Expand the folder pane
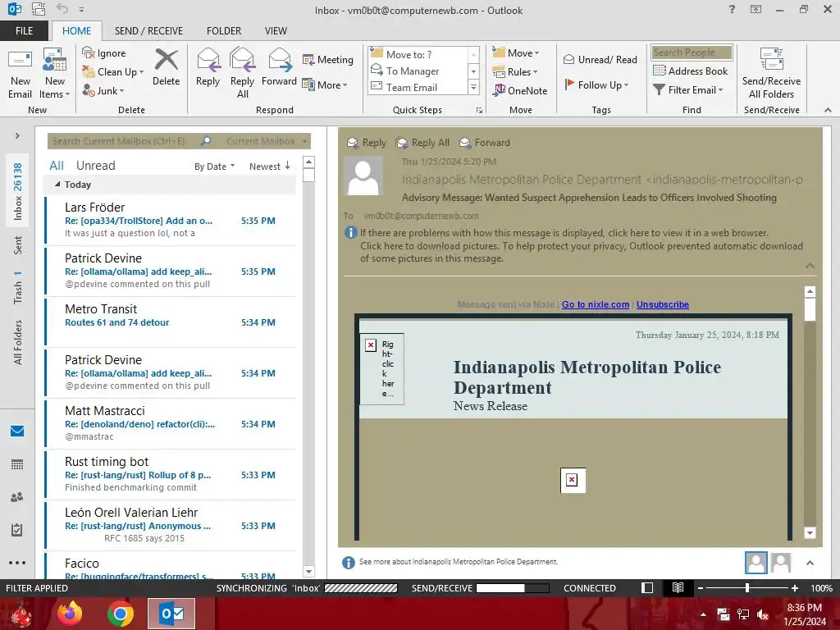Viewport: 840px width, 630px height. [17, 136]
